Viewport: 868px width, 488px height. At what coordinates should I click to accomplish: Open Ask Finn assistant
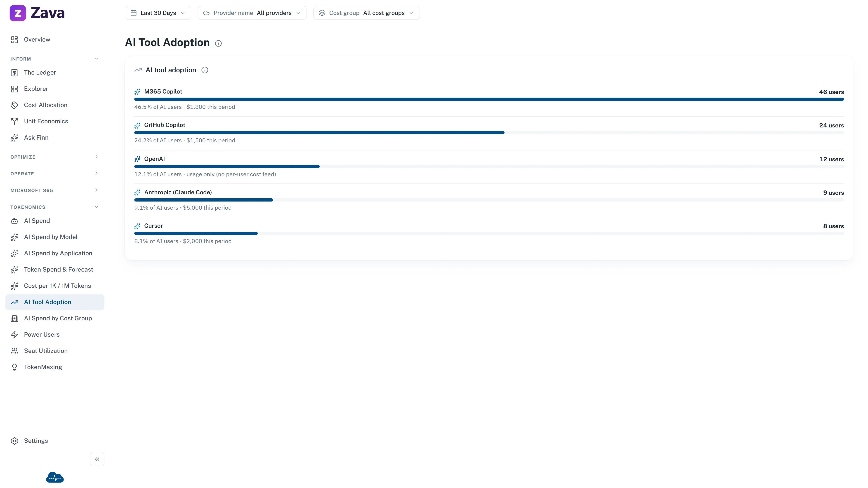(x=55, y=138)
